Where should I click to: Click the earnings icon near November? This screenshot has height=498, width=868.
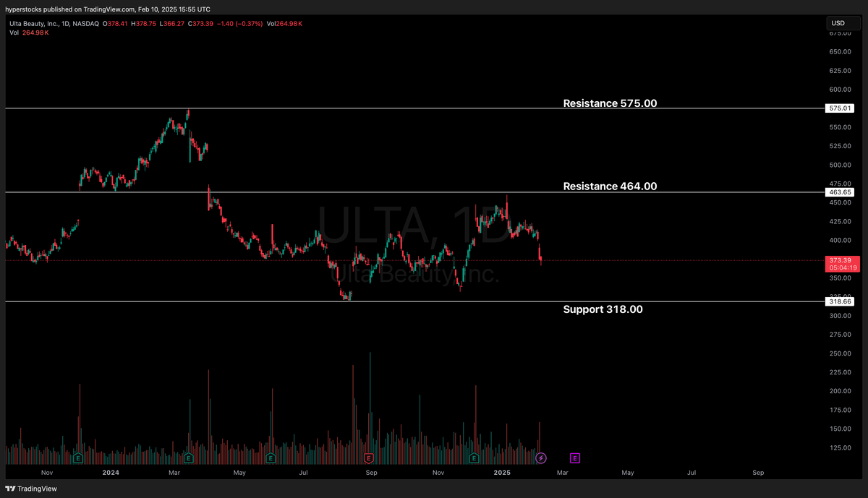(x=474, y=458)
